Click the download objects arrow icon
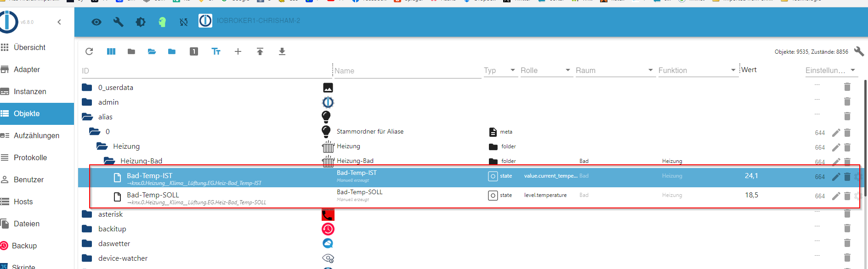The height and width of the screenshot is (269, 868). 282,51
